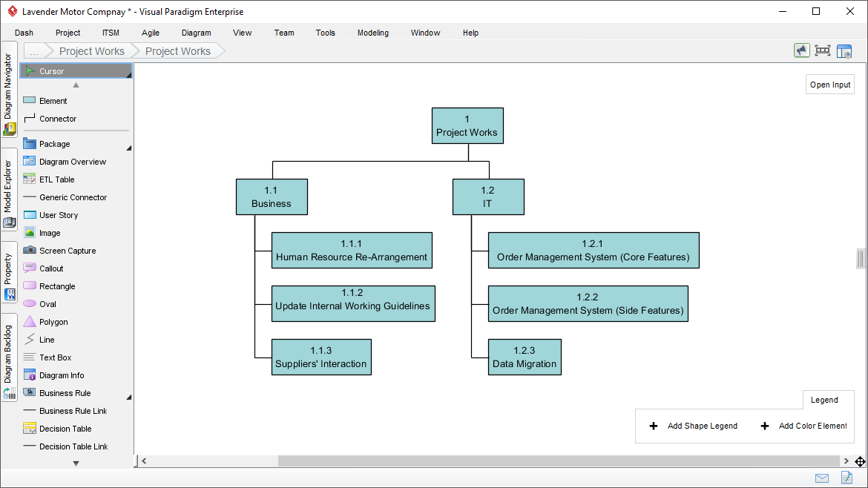This screenshot has width=868, height=488.
Task: Go to second Project Works breadcrumb
Action: click(178, 51)
